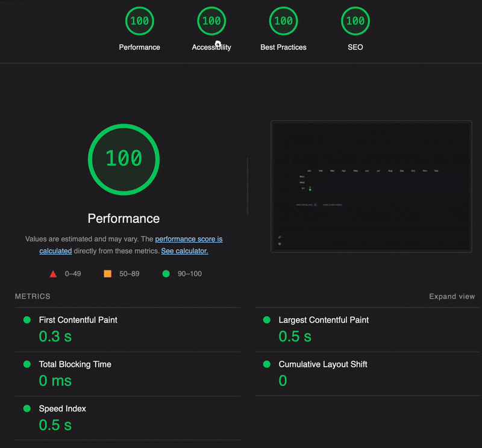Jump to the Accessibility score gauge
The width and height of the screenshot is (482, 448).
[x=211, y=21]
